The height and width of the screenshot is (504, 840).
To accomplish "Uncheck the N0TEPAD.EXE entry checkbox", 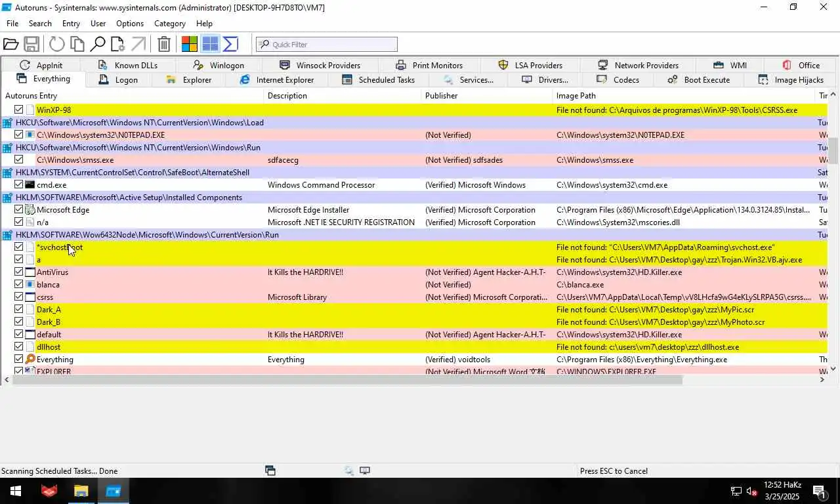I will (x=19, y=135).
